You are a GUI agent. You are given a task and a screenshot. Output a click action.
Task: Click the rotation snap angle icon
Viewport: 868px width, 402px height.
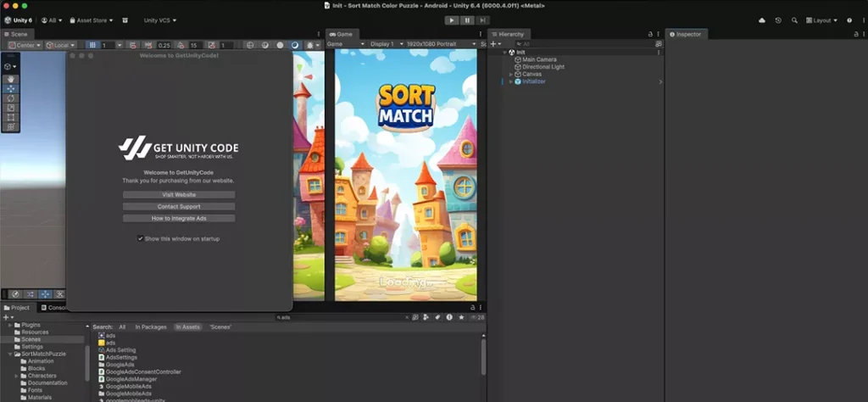point(181,46)
